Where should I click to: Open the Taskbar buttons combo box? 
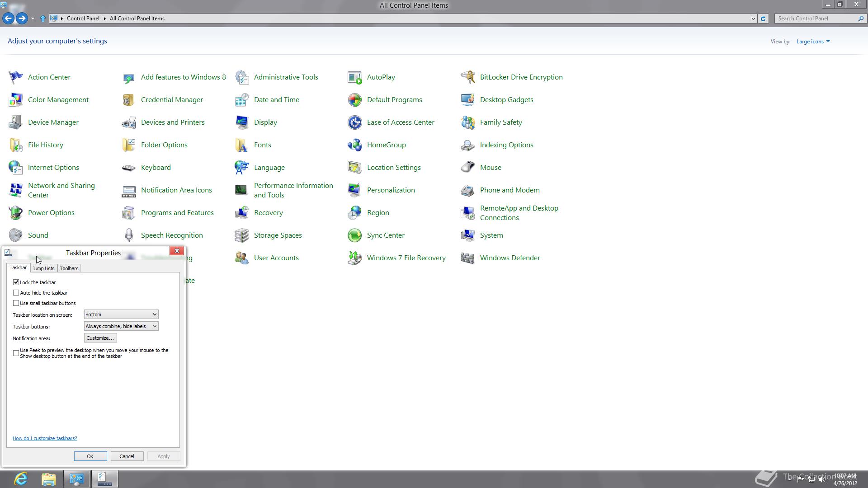coord(121,326)
